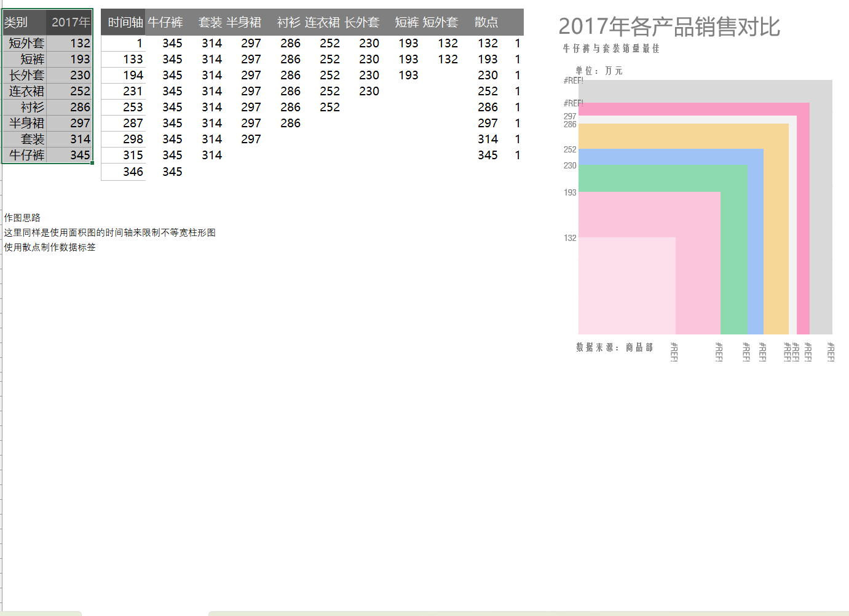849x616 pixels.
Task: Select 短裤 row label in 类别 table
Action: pyautogui.click(x=25, y=59)
